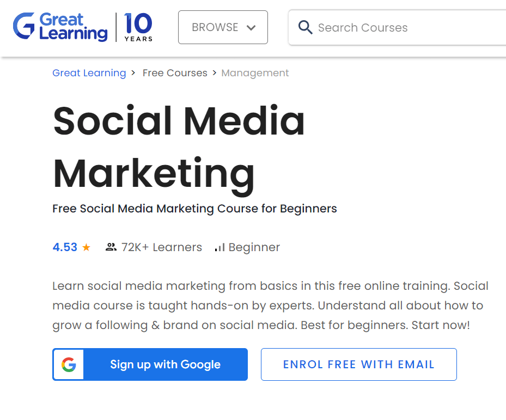Click the Great Learning wordmark text
This screenshot has height=420, width=506.
pyautogui.click(x=73, y=27)
